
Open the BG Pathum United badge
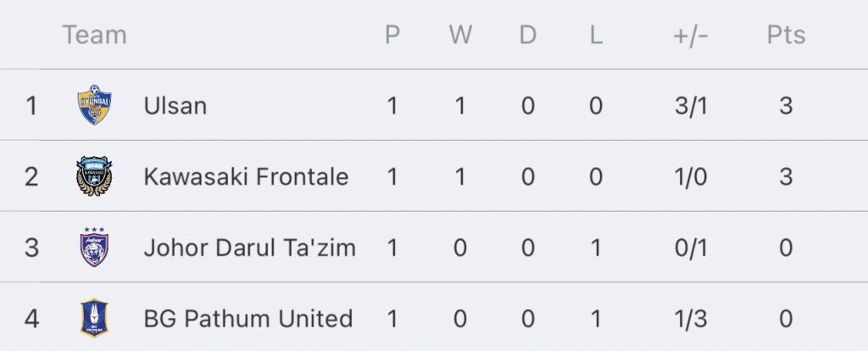(x=94, y=318)
